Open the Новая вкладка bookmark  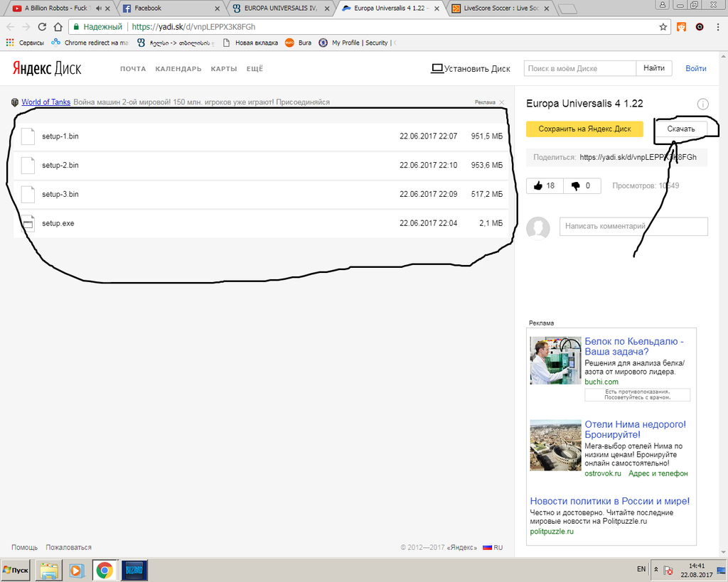click(251, 43)
